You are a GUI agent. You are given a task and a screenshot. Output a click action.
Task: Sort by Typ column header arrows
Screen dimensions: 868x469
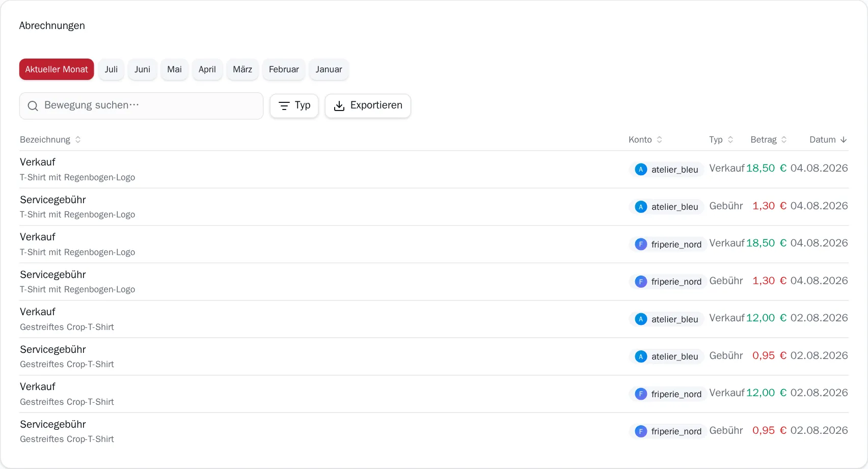(x=730, y=140)
